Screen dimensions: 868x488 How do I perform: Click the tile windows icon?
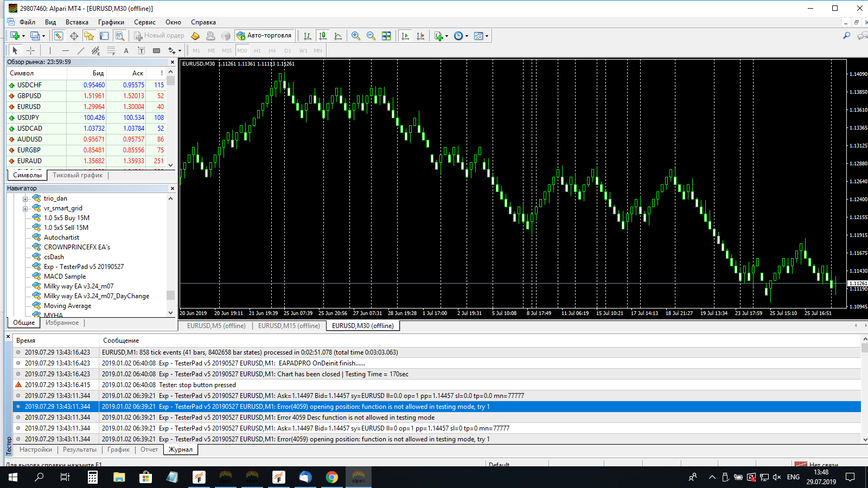tap(386, 36)
